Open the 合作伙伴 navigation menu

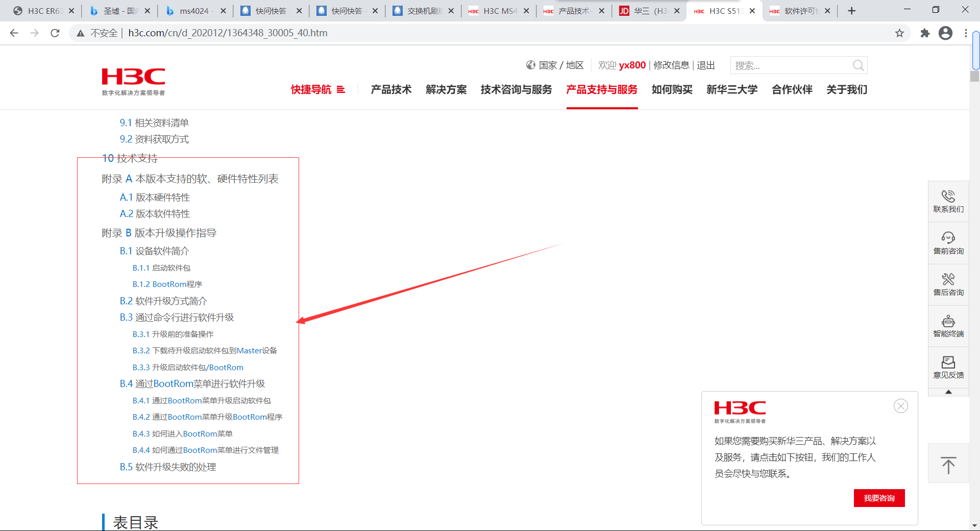pyautogui.click(x=792, y=89)
